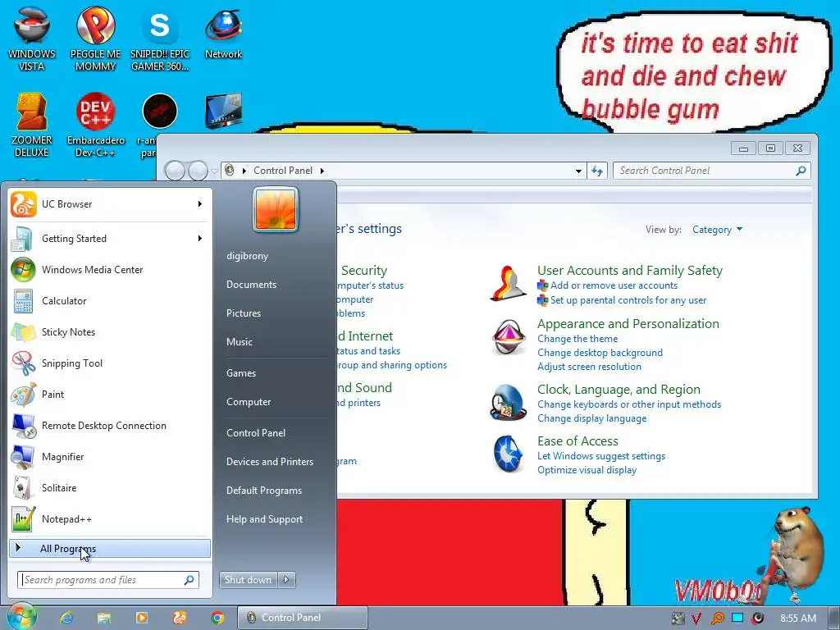Open Set up parental controls link
This screenshot has height=630, width=840.
tap(628, 300)
